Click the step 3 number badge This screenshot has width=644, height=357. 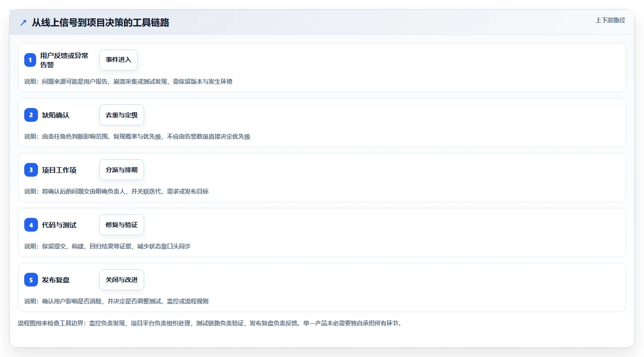click(x=31, y=170)
